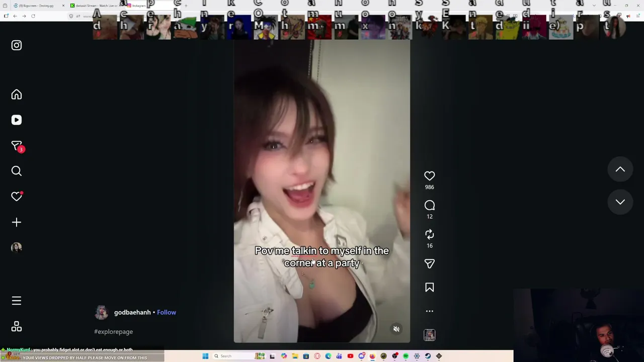Open Opera browser from the taskbar
The image size is (644, 362).
317,356
